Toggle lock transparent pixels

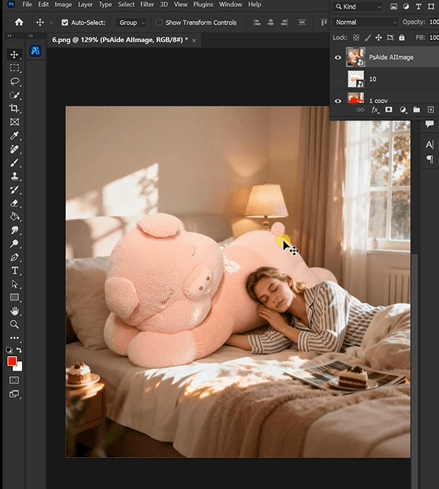coord(356,38)
